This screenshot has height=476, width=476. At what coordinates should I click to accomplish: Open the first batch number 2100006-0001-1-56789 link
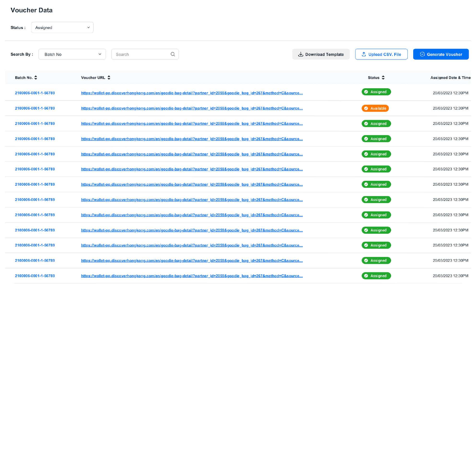pos(35,93)
